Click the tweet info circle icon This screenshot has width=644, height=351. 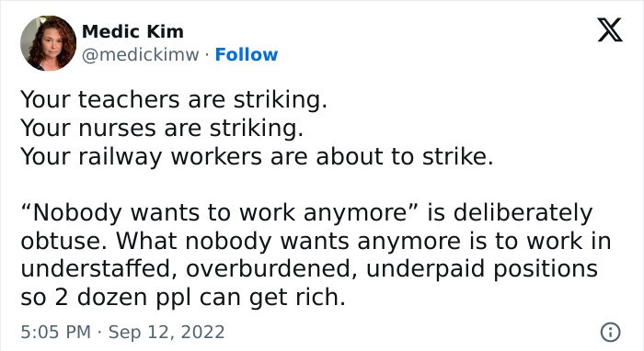coord(611,332)
